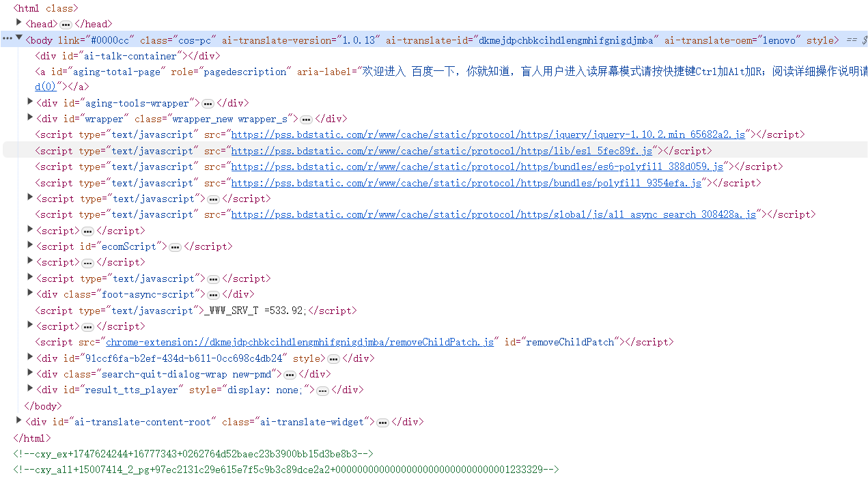
Task: Expand the result_tts_player div node
Action: click(x=30, y=389)
